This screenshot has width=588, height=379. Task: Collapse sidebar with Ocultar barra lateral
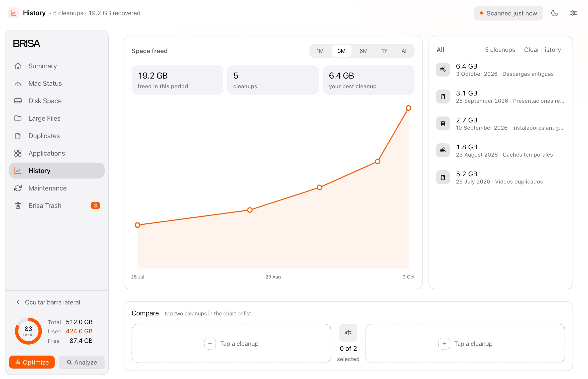coord(48,302)
